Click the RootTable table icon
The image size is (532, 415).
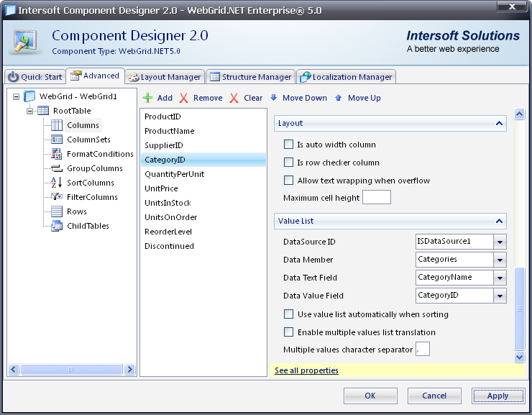[x=42, y=111]
